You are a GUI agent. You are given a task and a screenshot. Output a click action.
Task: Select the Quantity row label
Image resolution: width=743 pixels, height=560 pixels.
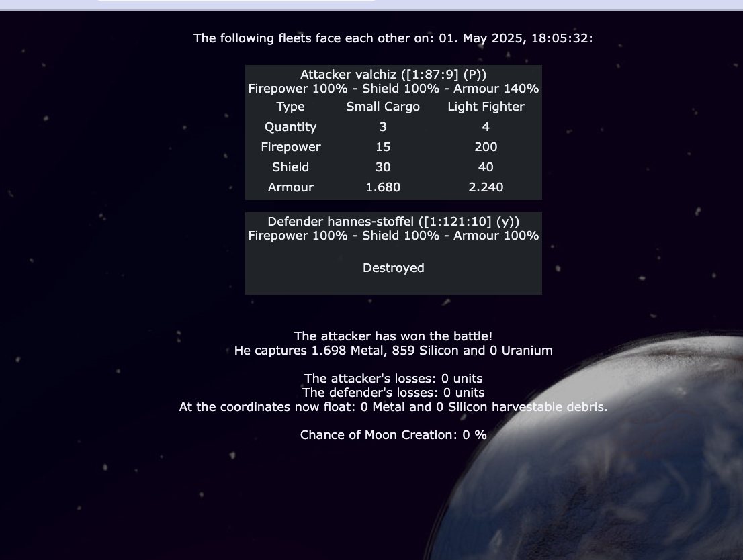point(290,127)
